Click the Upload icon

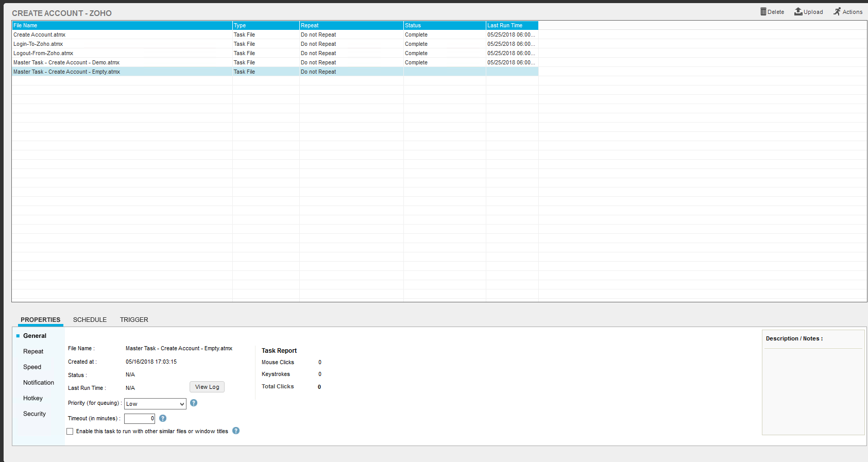click(x=798, y=11)
